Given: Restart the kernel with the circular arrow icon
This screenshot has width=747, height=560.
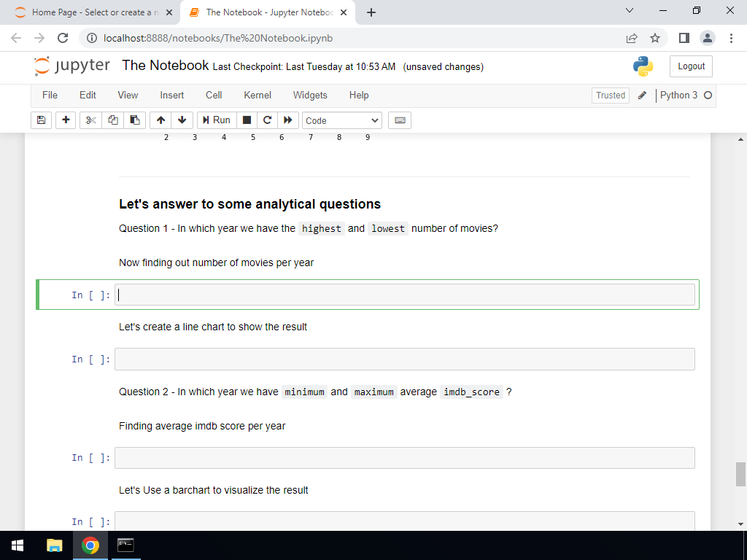Looking at the screenshot, I should tap(267, 120).
